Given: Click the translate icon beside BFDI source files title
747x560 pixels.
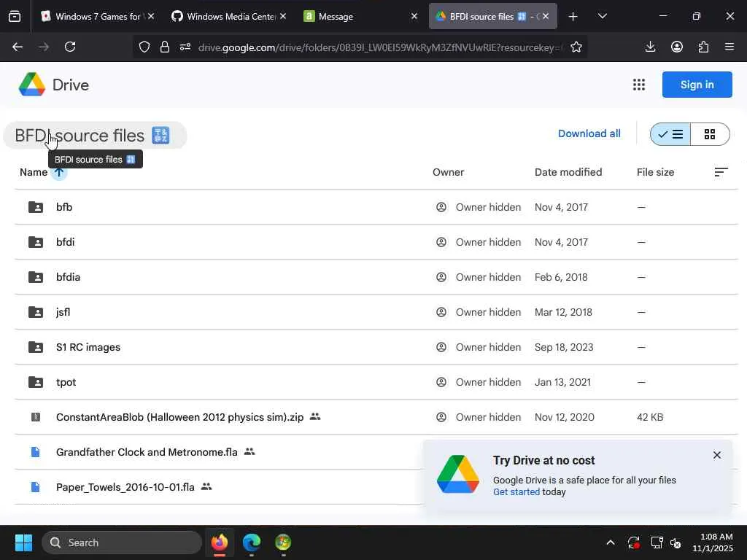Looking at the screenshot, I should [x=160, y=135].
